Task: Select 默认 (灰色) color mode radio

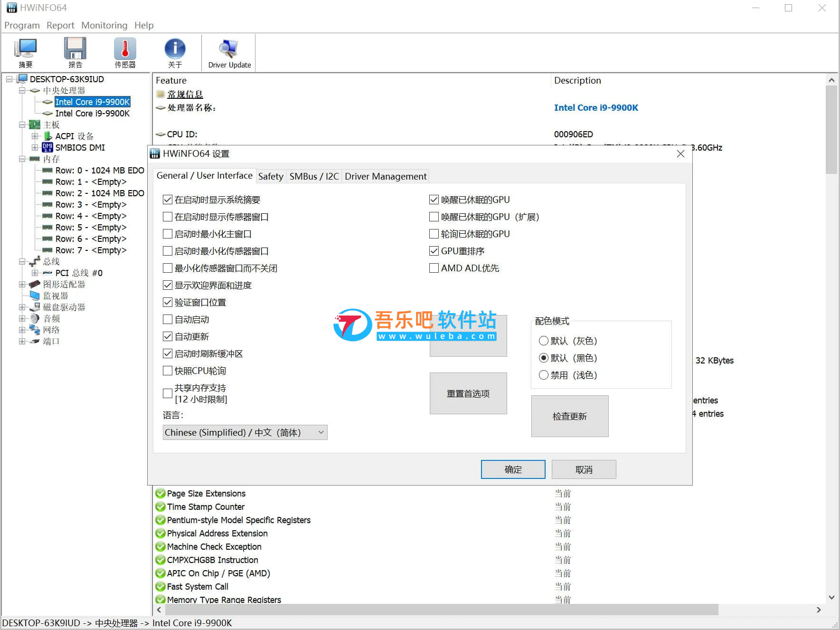Action: 544,341
